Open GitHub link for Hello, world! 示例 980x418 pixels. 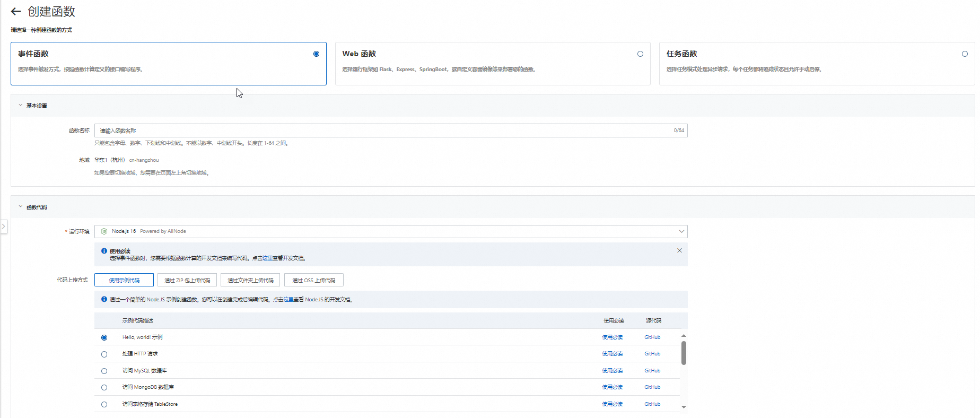pyautogui.click(x=652, y=337)
